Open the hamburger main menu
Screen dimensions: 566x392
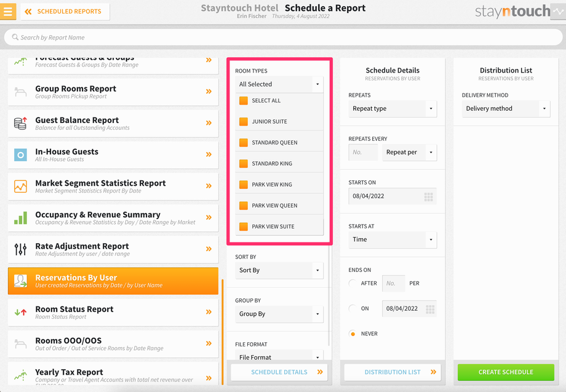pyautogui.click(x=7, y=12)
